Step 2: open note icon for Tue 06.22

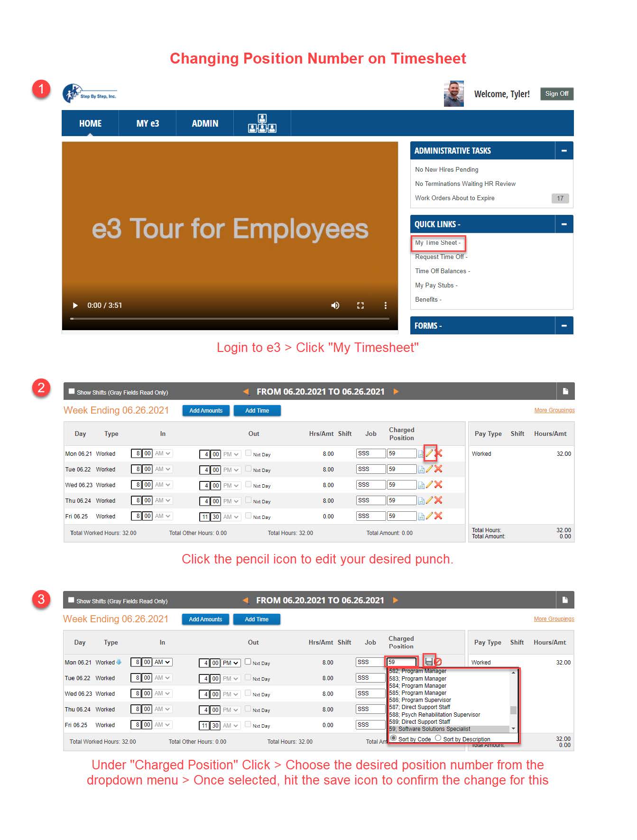pos(421,470)
